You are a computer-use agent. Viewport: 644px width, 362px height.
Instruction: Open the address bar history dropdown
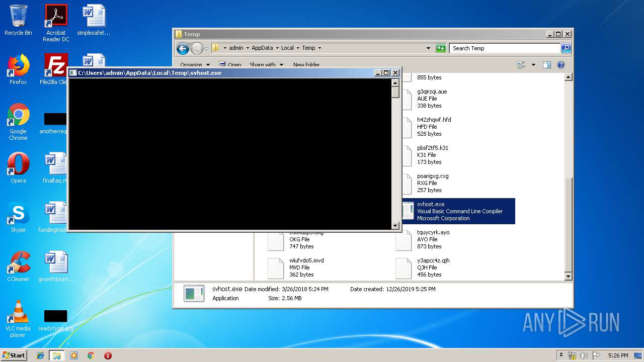[428, 48]
